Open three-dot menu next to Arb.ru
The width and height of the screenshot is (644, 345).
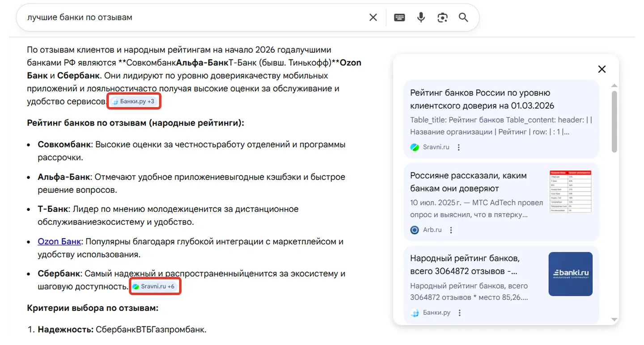[x=451, y=230]
